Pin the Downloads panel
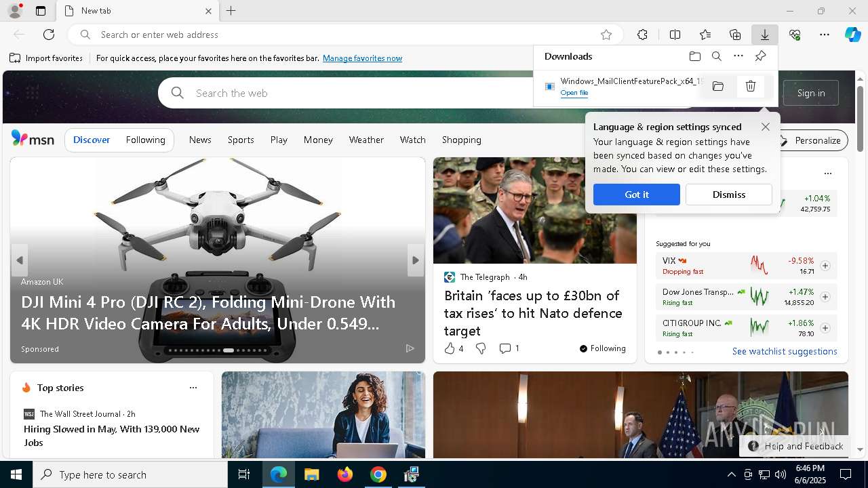This screenshot has width=868, height=488. pos(760,56)
